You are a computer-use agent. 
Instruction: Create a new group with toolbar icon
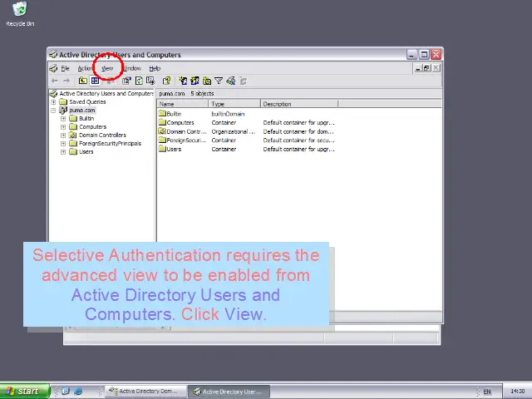195,81
